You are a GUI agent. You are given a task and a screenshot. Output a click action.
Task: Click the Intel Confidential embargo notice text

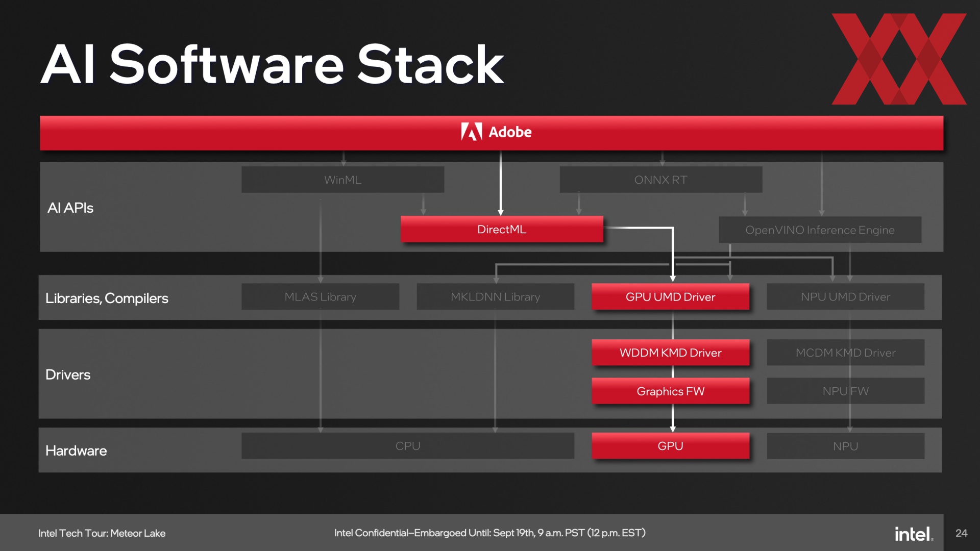coord(490,533)
